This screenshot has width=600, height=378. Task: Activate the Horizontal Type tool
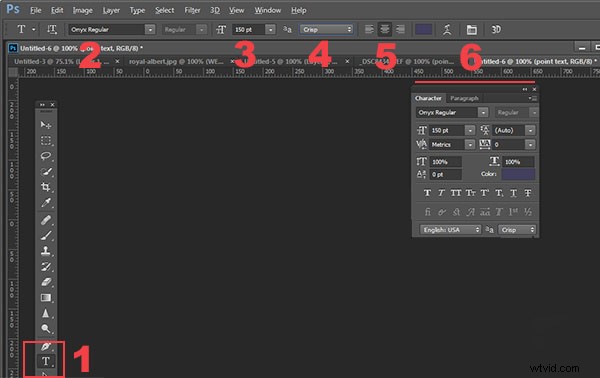46,361
